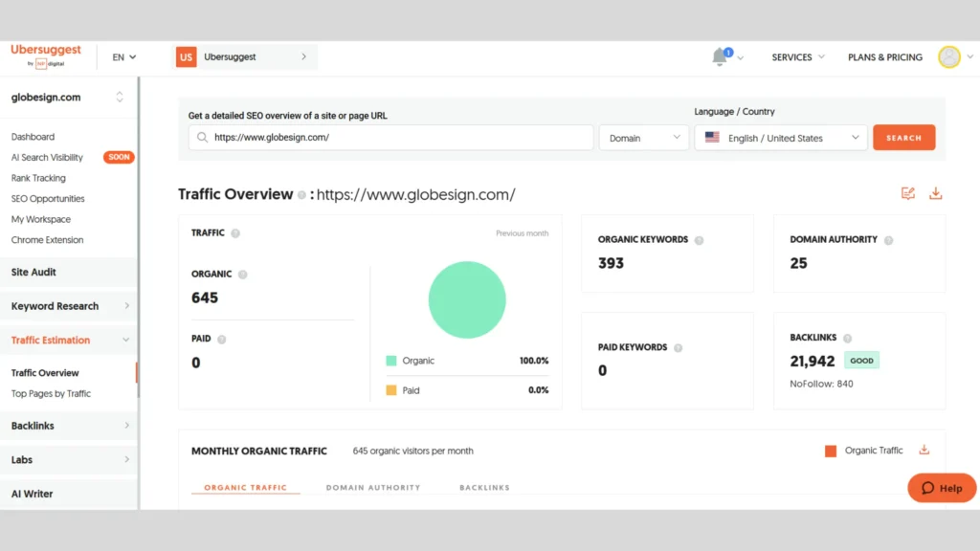Click help icon next to TRAFFIC heading

pyautogui.click(x=235, y=233)
